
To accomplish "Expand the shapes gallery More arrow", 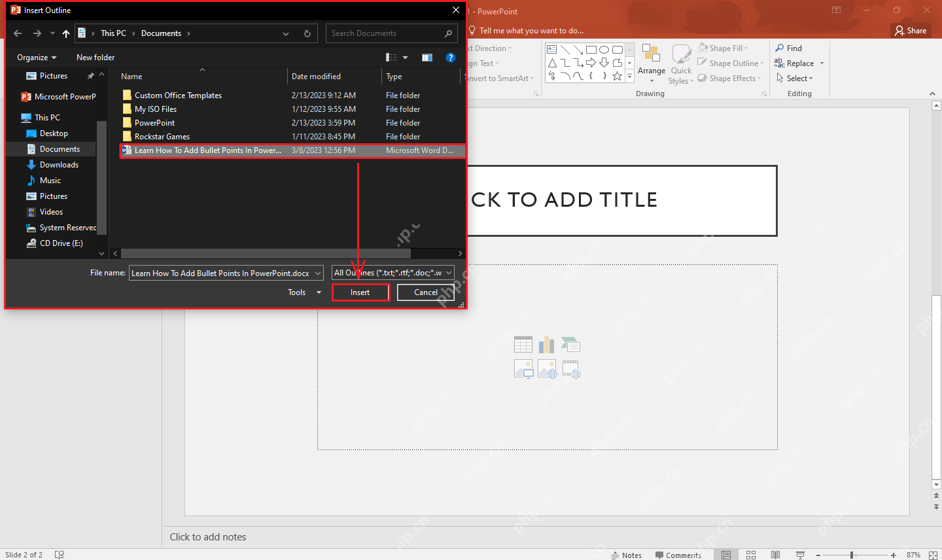I will 630,77.
